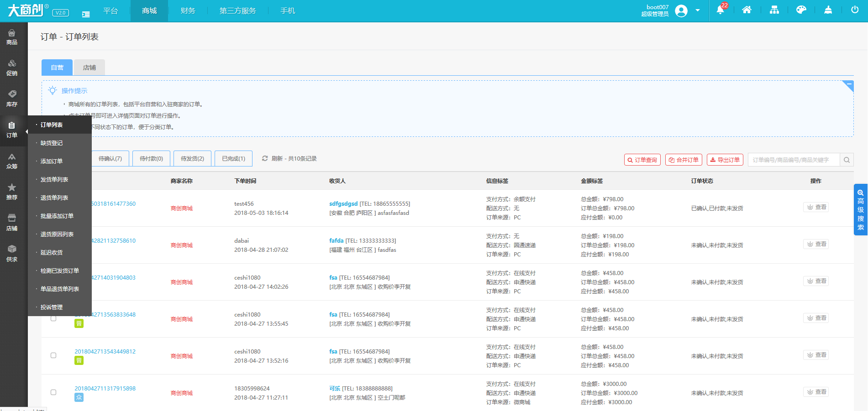Check the box for order ending 3833648
Image resolution: width=868 pixels, height=411 pixels.
click(x=53, y=318)
